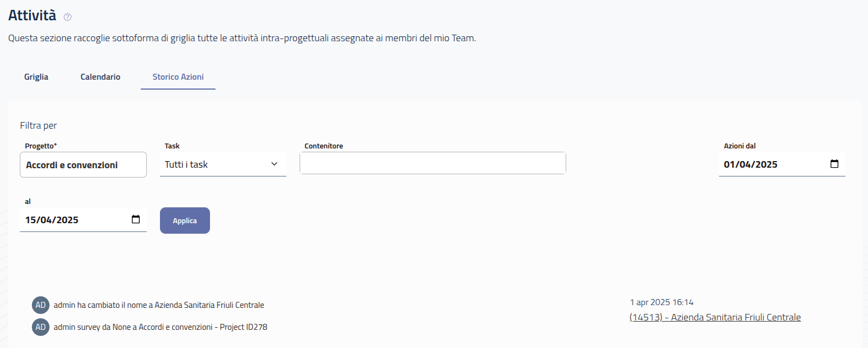Click the 'Filtra per' section label
The width and height of the screenshot is (868, 348).
pyautogui.click(x=38, y=125)
